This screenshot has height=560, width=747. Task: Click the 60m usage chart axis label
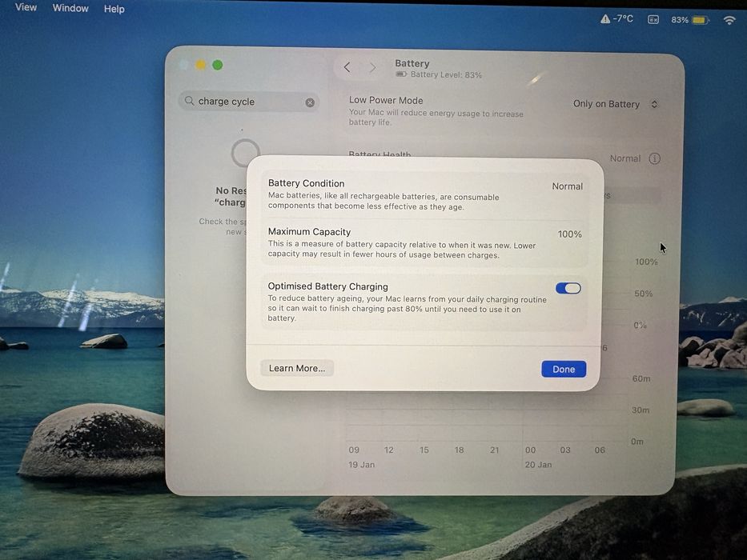click(x=641, y=378)
